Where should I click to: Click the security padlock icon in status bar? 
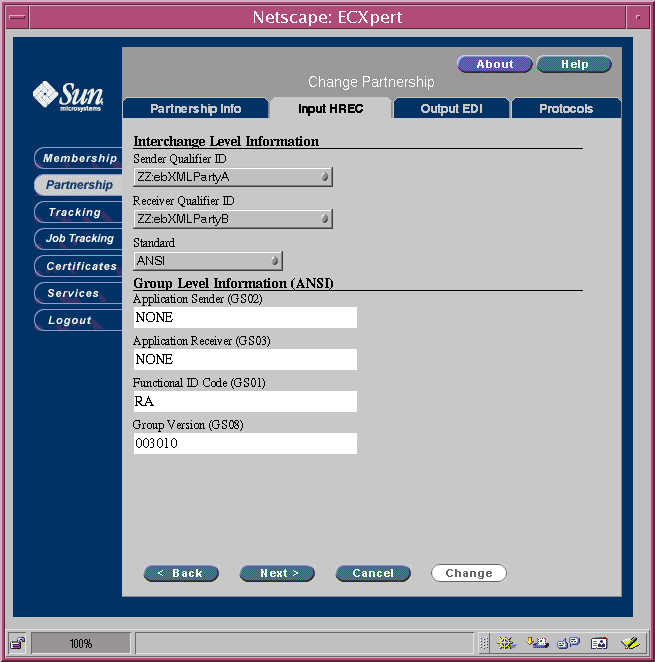pyautogui.click(x=17, y=643)
